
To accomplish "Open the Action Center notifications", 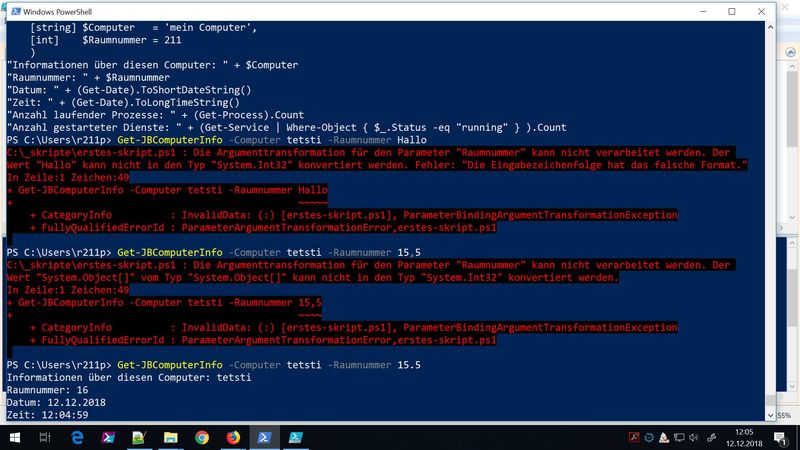I will pyautogui.click(x=780, y=438).
